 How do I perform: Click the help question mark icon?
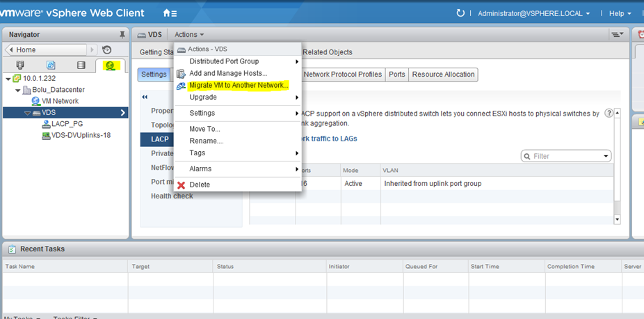[x=609, y=114]
